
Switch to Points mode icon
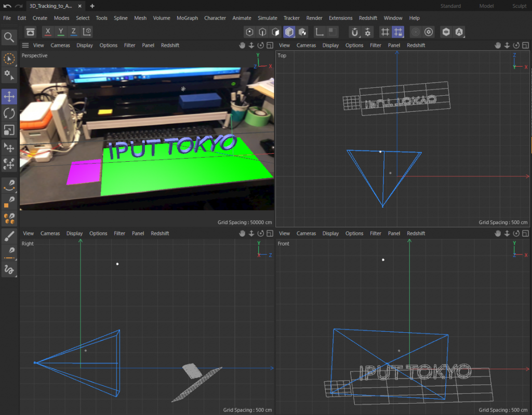[250, 32]
